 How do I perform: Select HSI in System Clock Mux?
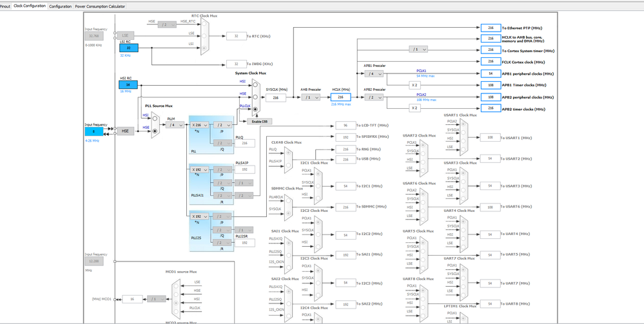pos(255,85)
